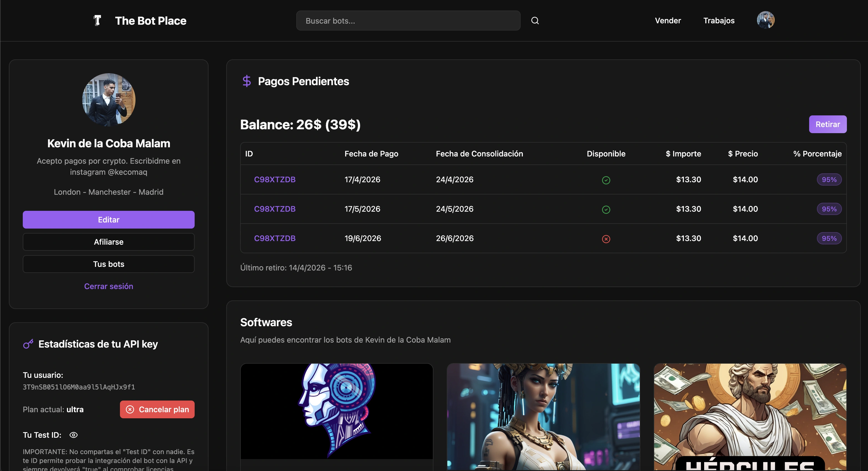Screen dimensions: 868x471
Task: Select username string 3T9nSB051l06M0aa9l5lAqHJx9f1
Action: click(79, 387)
